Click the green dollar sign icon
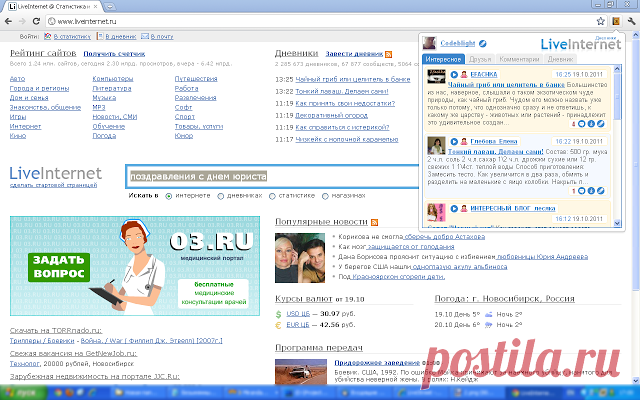Viewport: 640px width, 400px height. pyautogui.click(x=278, y=314)
